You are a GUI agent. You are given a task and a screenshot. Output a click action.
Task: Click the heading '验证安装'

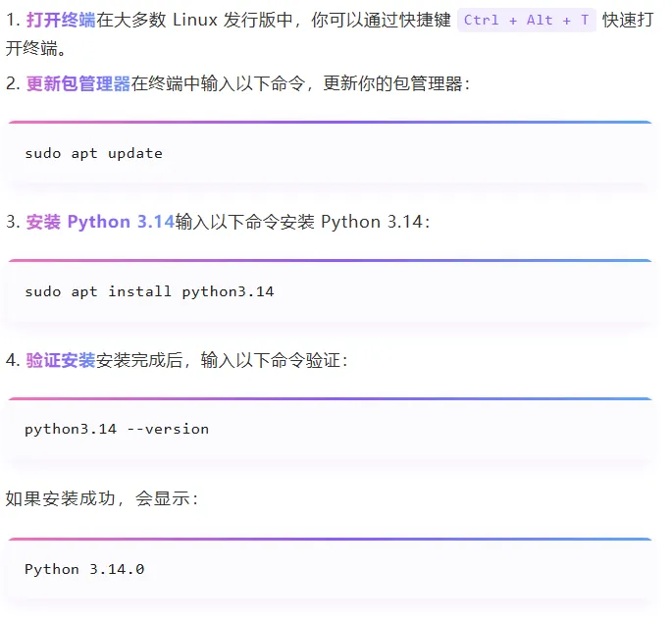pos(61,360)
